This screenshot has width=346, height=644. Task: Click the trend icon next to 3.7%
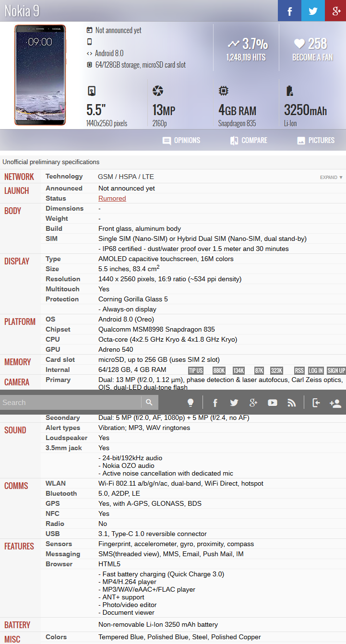pos(233,44)
